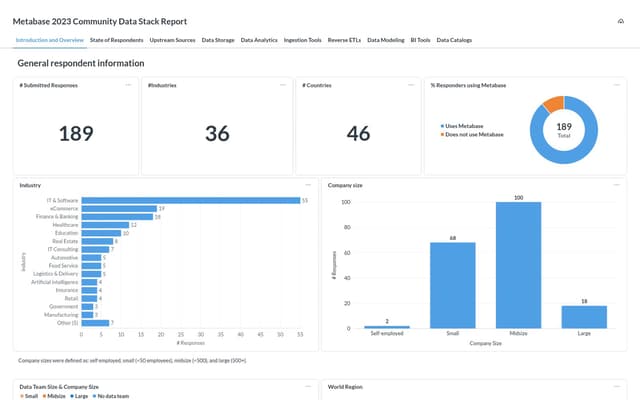Click the Real Estate bar
The width and height of the screenshot is (640, 400).
pos(97,241)
